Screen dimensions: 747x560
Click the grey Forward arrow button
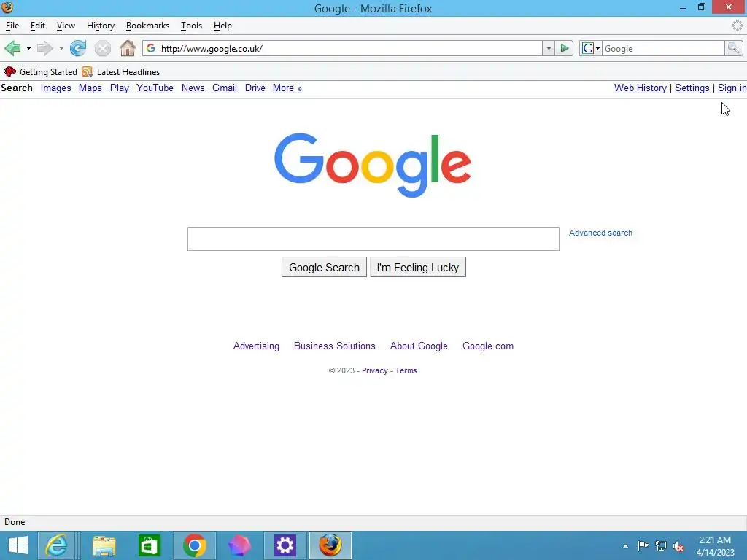pyautogui.click(x=44, y=48)
